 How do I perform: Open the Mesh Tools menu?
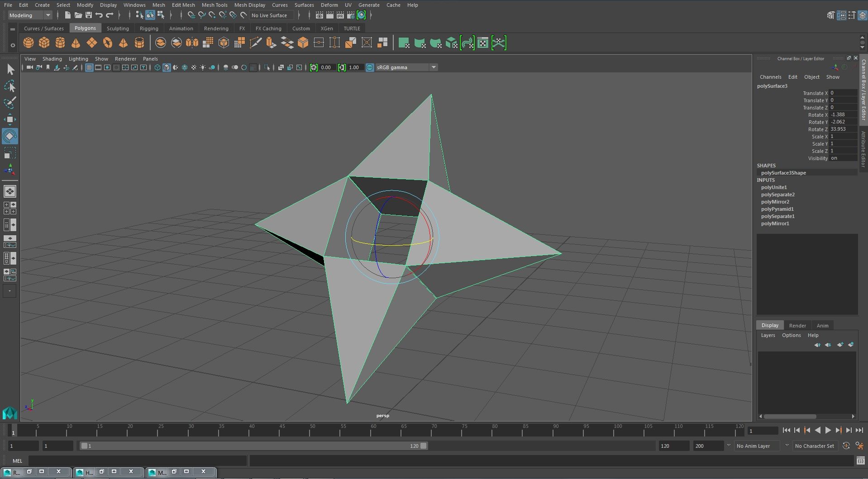(215, 5)
